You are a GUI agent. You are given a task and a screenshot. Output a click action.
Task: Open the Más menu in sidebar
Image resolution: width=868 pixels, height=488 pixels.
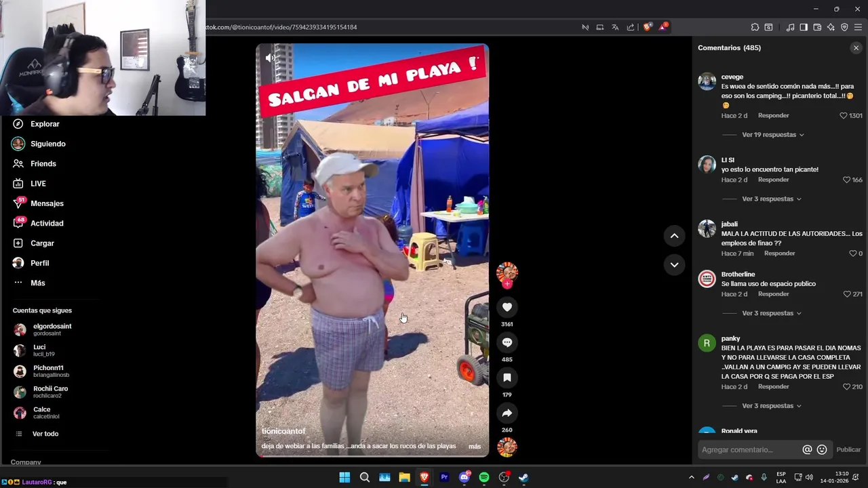(37, 283)
